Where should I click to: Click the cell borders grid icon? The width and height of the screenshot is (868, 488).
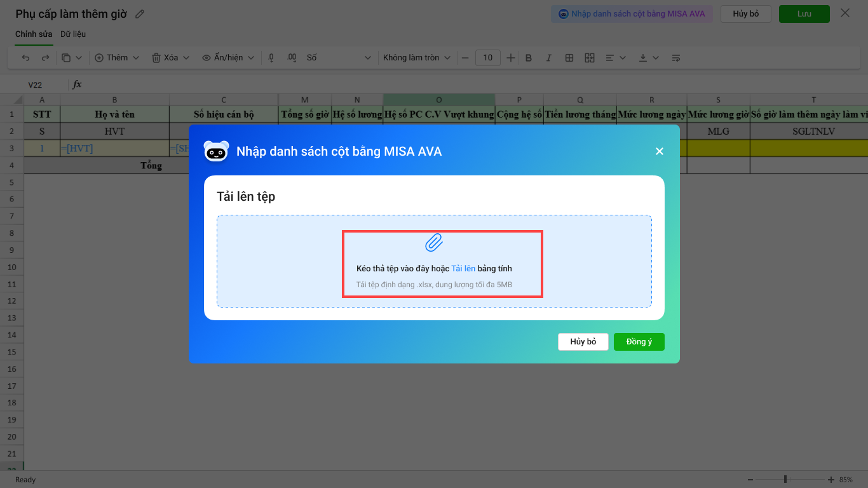pyautogui.click(x=569, y=58)
